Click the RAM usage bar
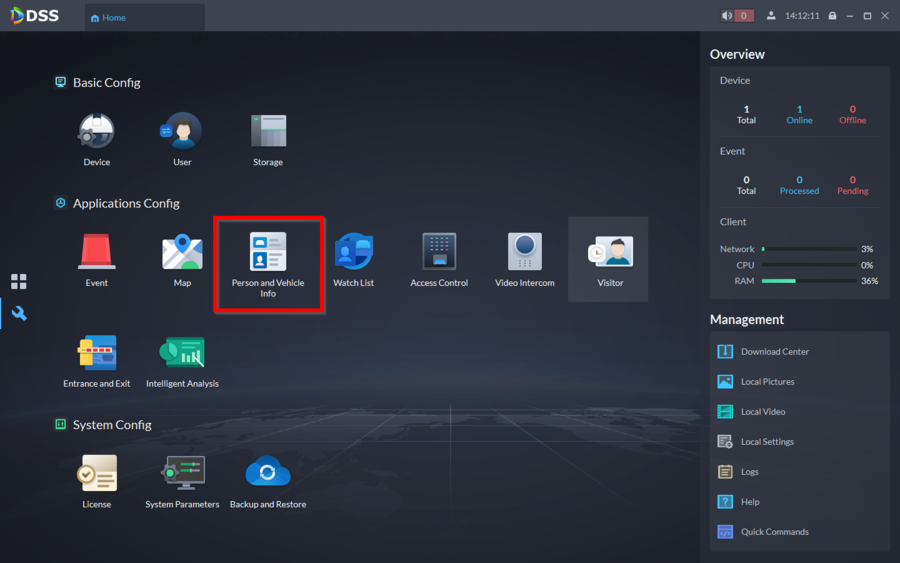The width and height of the screenshot is (900, 563). [809, 281]
